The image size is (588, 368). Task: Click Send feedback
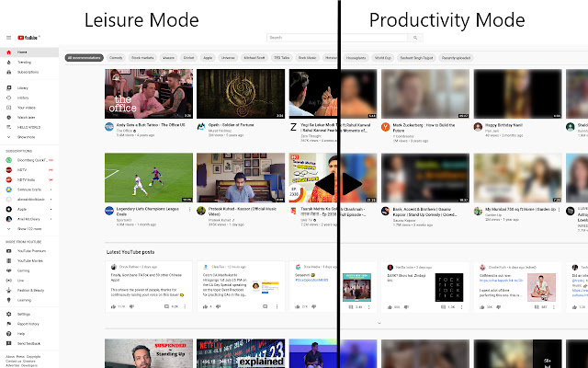[29, 343]
